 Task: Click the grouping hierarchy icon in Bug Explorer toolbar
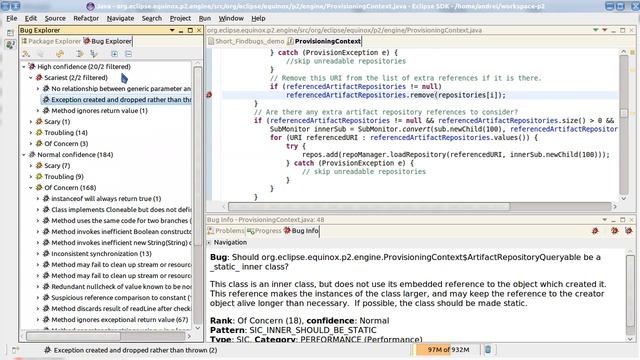[x=94, y=54]
